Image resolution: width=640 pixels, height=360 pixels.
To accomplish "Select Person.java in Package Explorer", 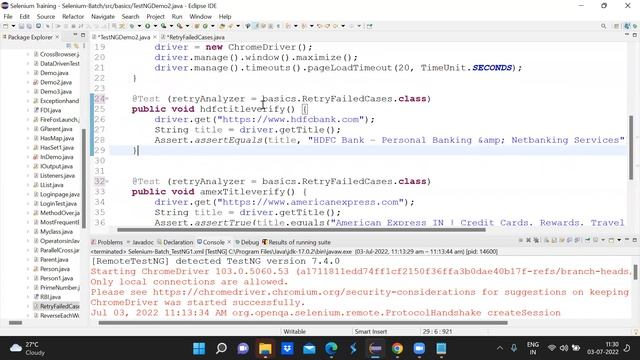I will 51,269.
